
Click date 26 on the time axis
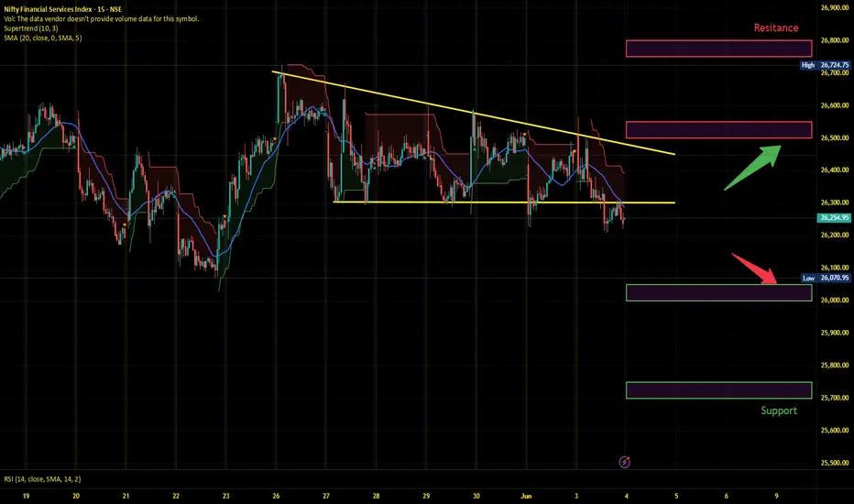(x=276, y=496)
